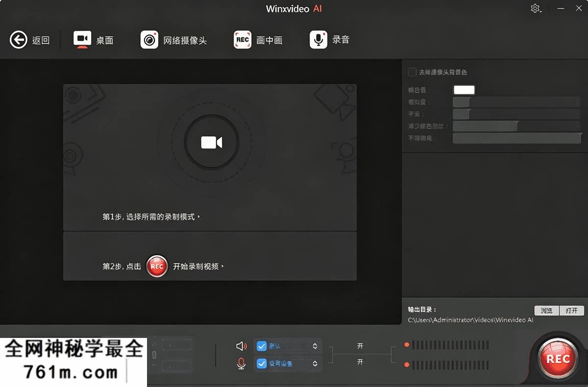The width and height of the screenshot is (588, 387).
Task: Adjust the 减少颜色溢出 slider
Action: coord(516,126)
